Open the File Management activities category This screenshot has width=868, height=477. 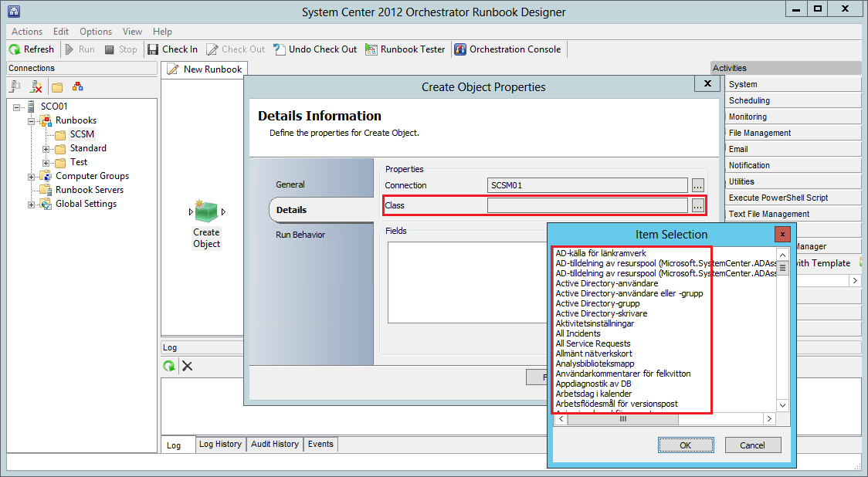[793, 133]
